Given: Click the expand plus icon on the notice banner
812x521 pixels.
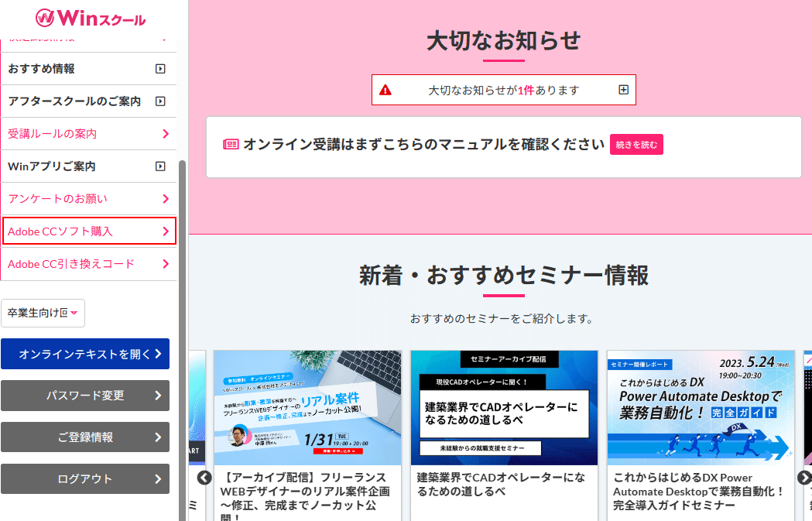Looking at the screenshot, I should pos(622,89).
